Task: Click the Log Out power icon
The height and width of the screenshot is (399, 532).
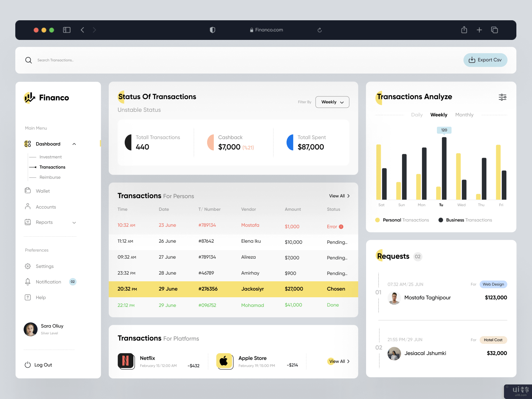Action: (x=28, y=365)
